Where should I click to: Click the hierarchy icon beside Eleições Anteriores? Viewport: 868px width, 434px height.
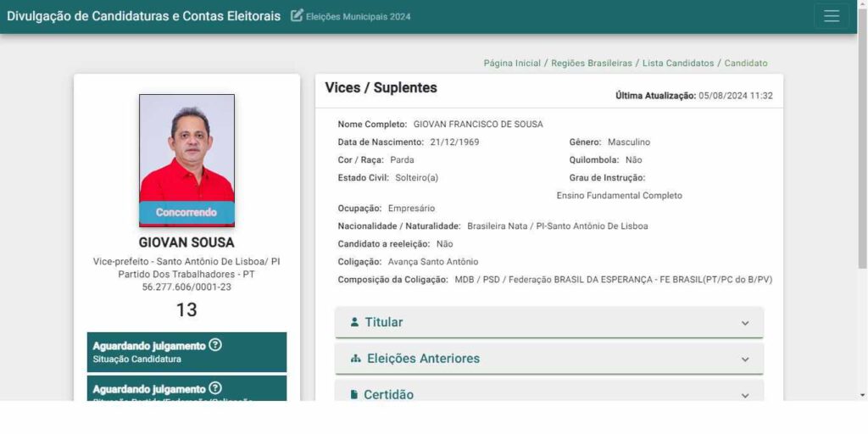pos(356,359)
